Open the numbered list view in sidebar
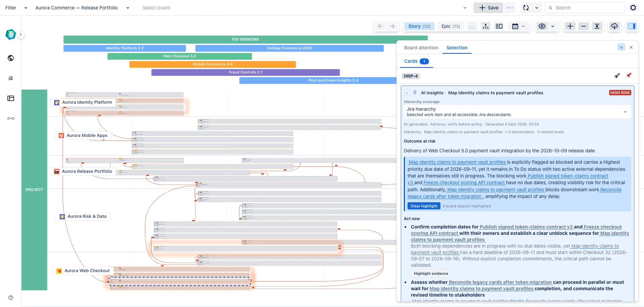Screen dimensions: 644x307 11,78
